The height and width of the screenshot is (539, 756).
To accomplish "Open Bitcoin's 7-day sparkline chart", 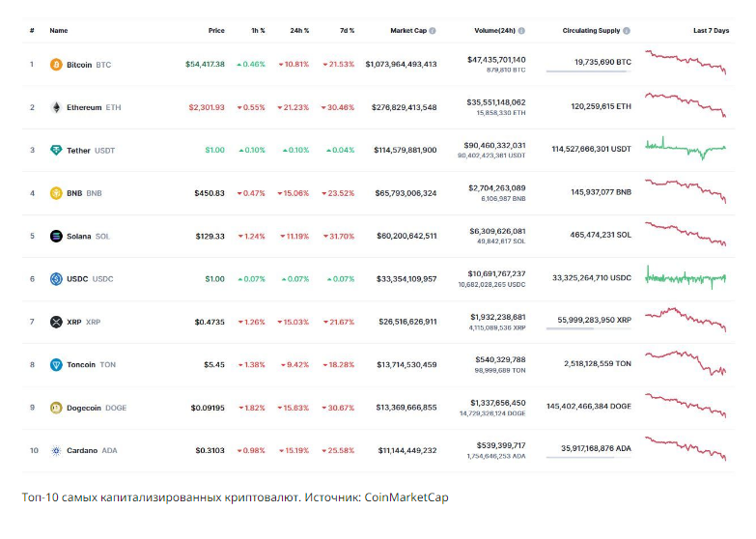I will pyautogui.click(x=686, y=62).
